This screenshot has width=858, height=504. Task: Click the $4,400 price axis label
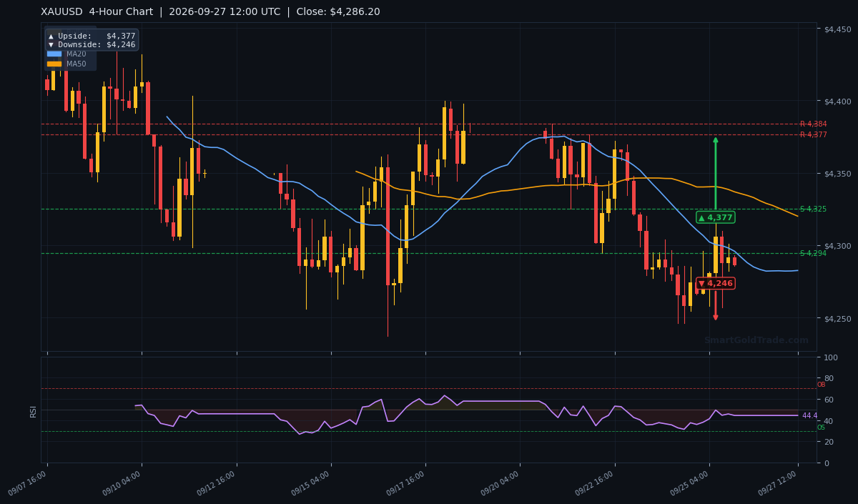(x=837, y=102)
